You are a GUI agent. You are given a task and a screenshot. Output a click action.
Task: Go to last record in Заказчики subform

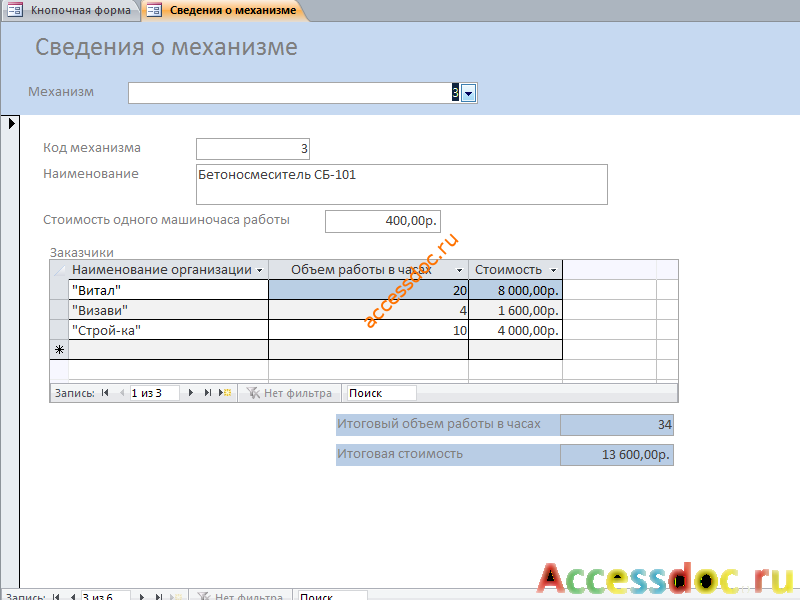[207, 393]
